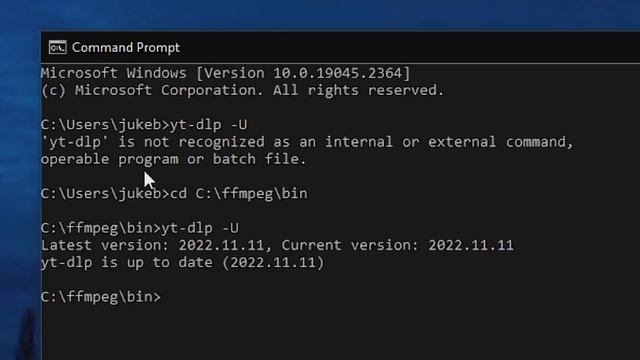Image resolution: width=640 pixels, height=360 pixels.
Task: Click the yt-dlp is up to date line
Action: click(182, 262)
